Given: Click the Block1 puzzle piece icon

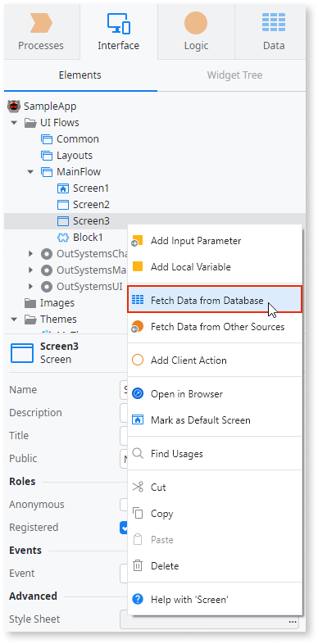Looking at the screenshot, I should point(63,238).
